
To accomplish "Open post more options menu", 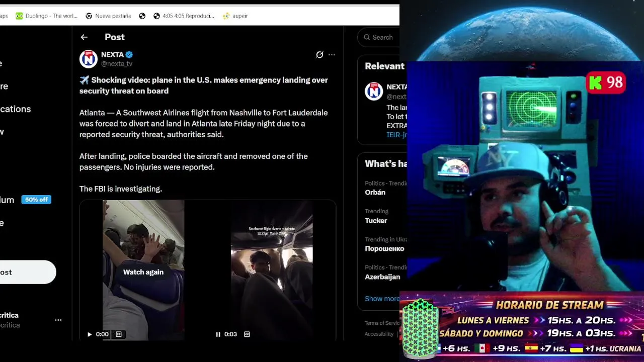I will click(332, 54).
